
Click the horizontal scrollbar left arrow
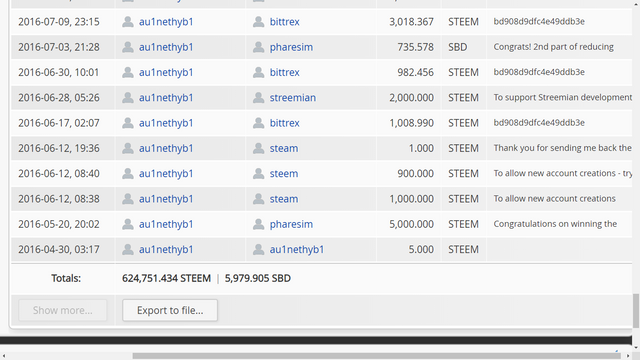[3, 356]
